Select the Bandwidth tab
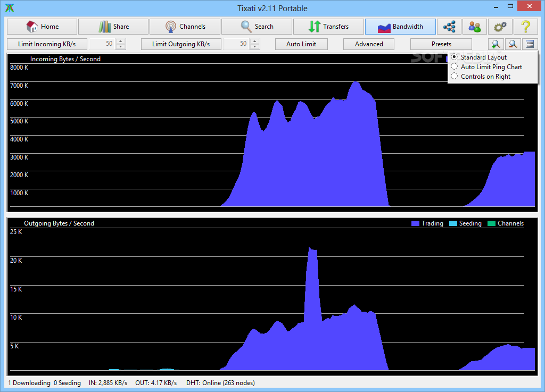 coord(400,27)
